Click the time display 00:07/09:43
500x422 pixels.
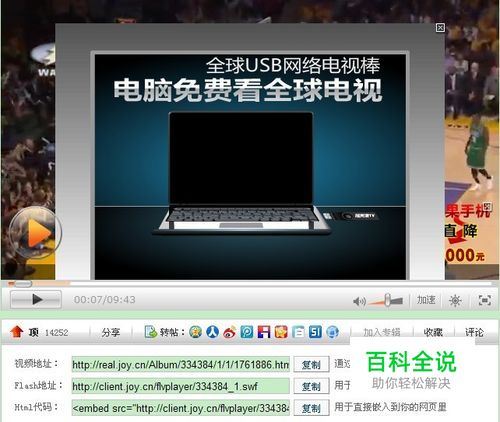tap(105, 300)
